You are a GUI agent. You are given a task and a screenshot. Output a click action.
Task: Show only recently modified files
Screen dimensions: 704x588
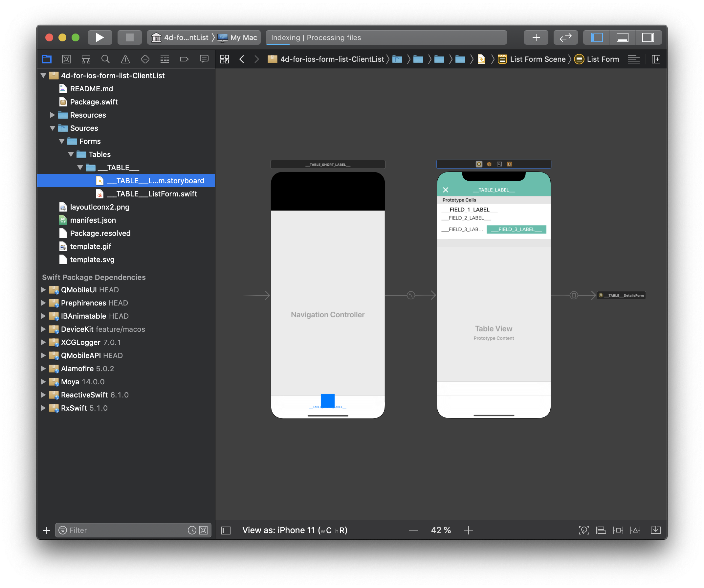192,530
